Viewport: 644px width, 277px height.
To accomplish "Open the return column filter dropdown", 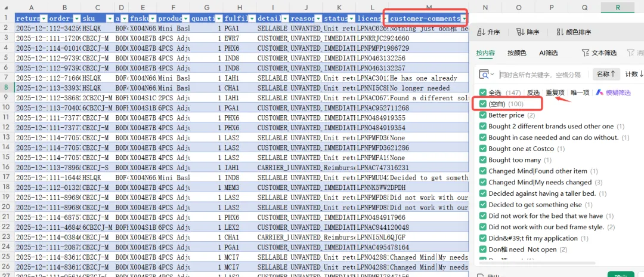I will coord(43,19).
